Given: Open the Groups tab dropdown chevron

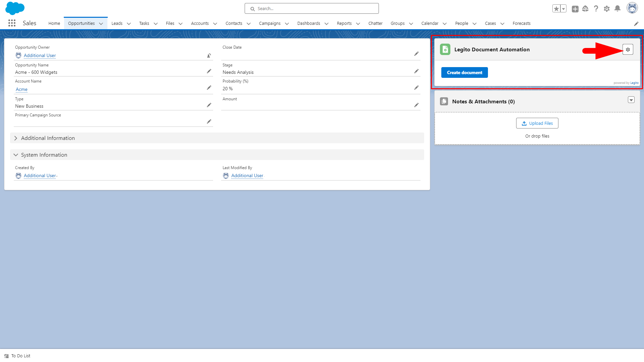Looking at the screenshot, I should 411,23.
